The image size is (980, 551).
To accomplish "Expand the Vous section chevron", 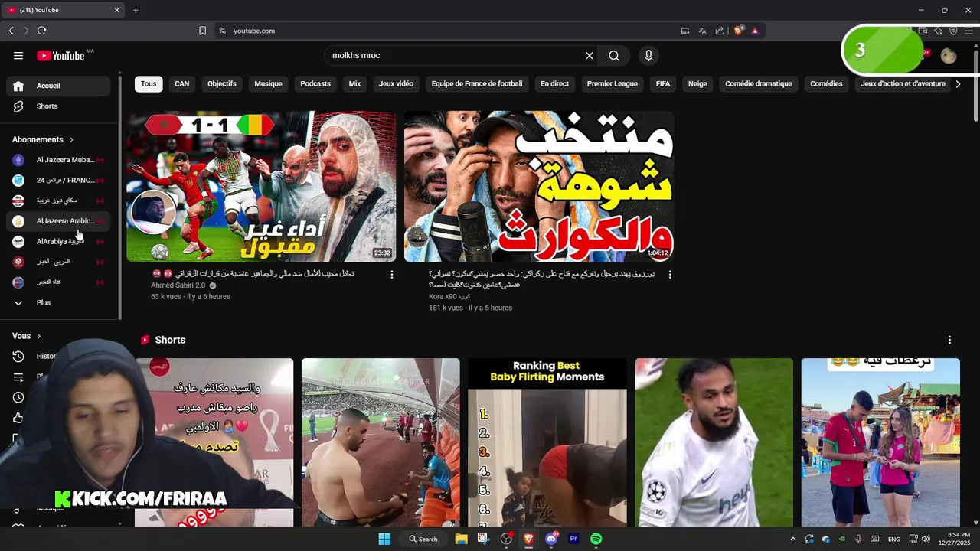I will click(x=38, y=336).
